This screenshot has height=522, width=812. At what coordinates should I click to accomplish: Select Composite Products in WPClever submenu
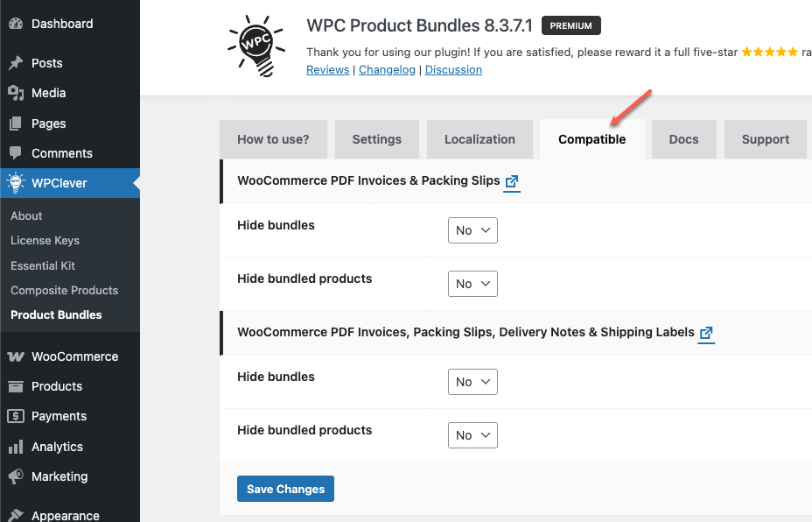pos(64,290)
